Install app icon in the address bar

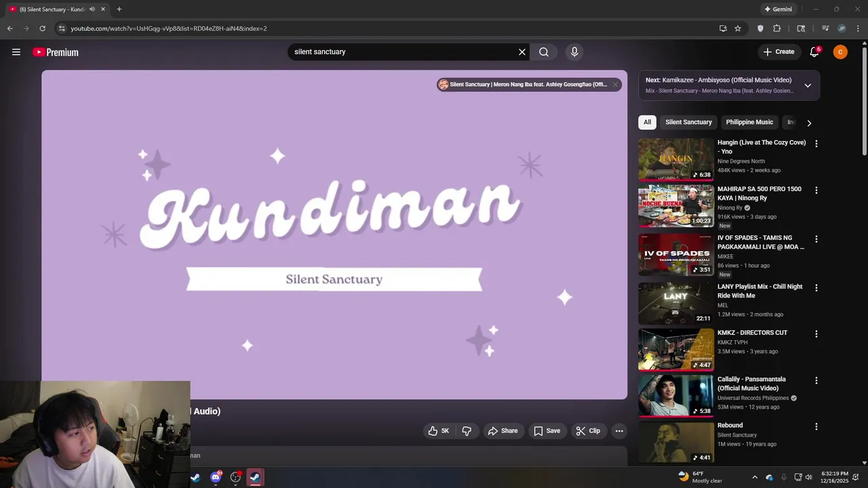click(723, 28)
